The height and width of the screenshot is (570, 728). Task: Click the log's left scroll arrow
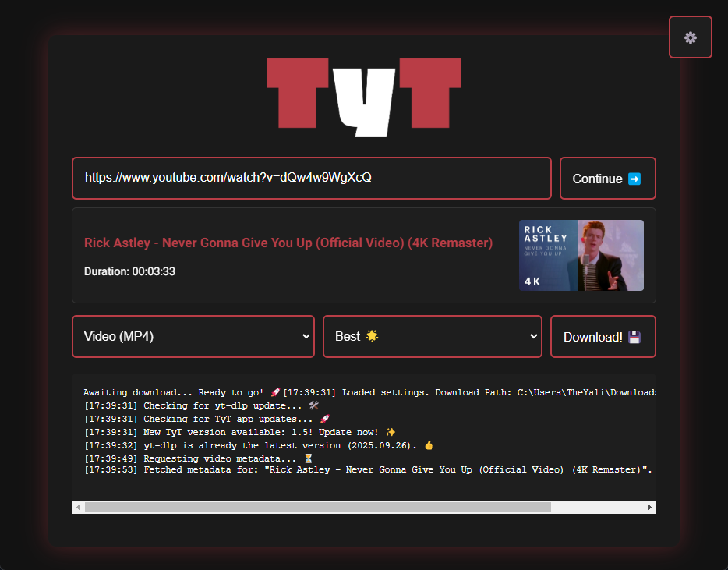point(78,508)
